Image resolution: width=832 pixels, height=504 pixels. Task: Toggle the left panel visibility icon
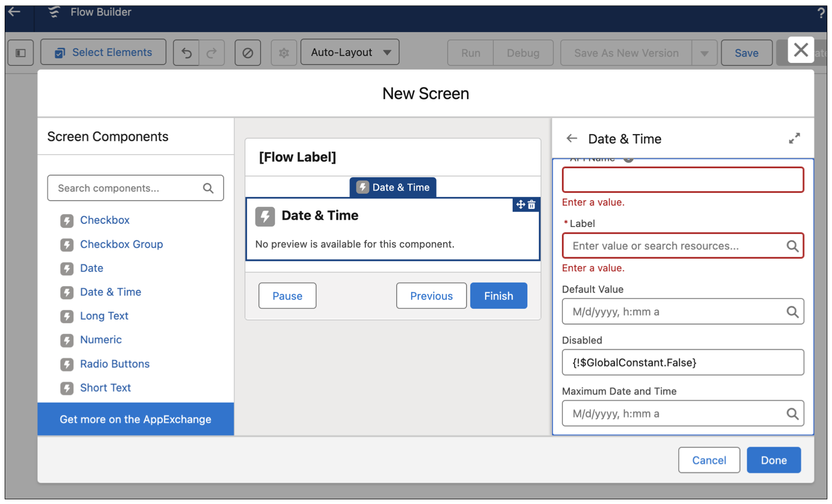[20, 52]
